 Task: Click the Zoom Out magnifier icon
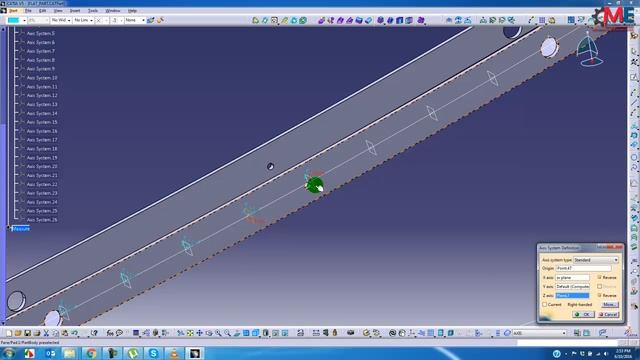tap(227, 333)
